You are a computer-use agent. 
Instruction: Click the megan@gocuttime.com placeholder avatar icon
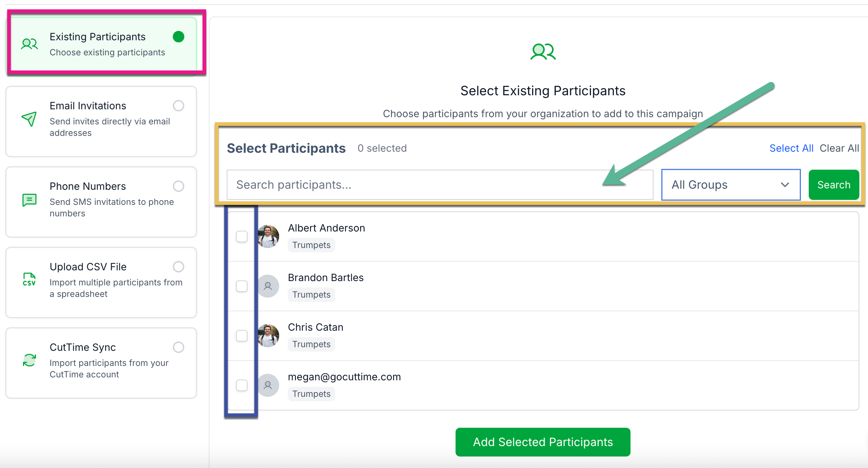click(x=268, y=385)
